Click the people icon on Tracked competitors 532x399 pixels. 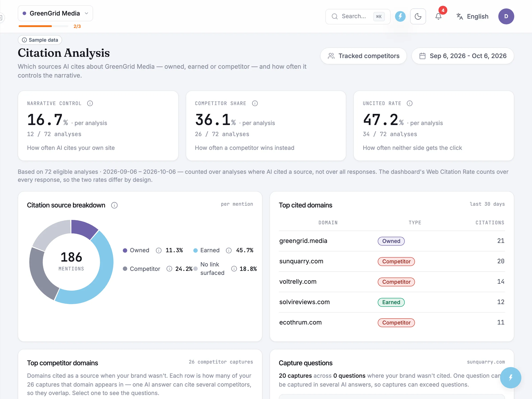tap(331, 56)
